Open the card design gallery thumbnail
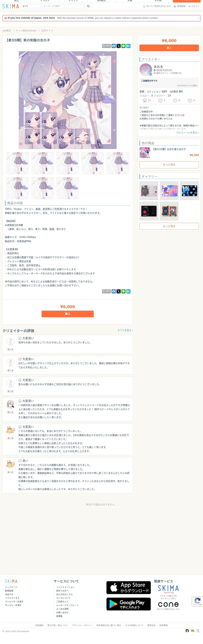 pos(169,211)
